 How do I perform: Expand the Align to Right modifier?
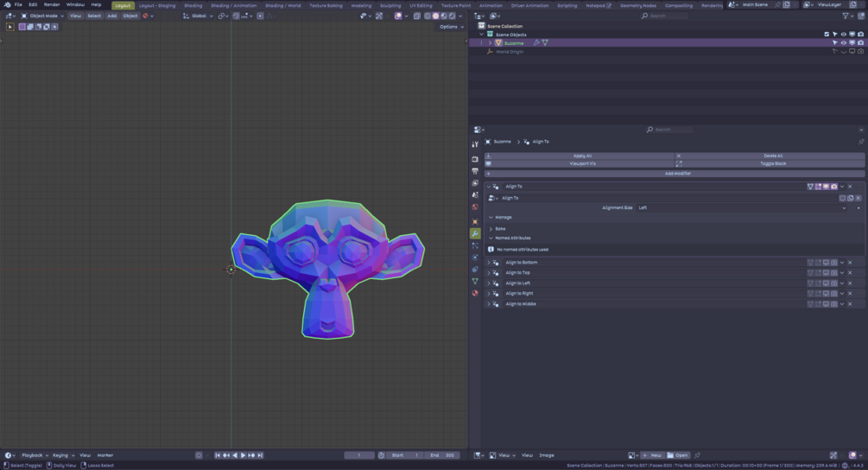click(x=488, y=294)
